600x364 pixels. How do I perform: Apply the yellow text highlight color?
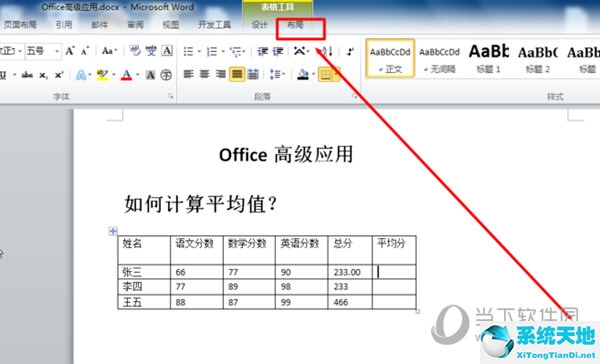click(x=102, y=75)
